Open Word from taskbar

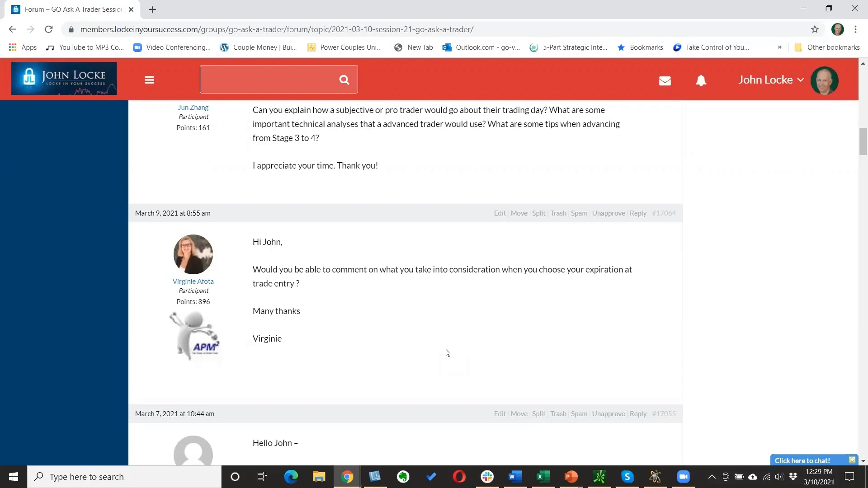(515, 477)
